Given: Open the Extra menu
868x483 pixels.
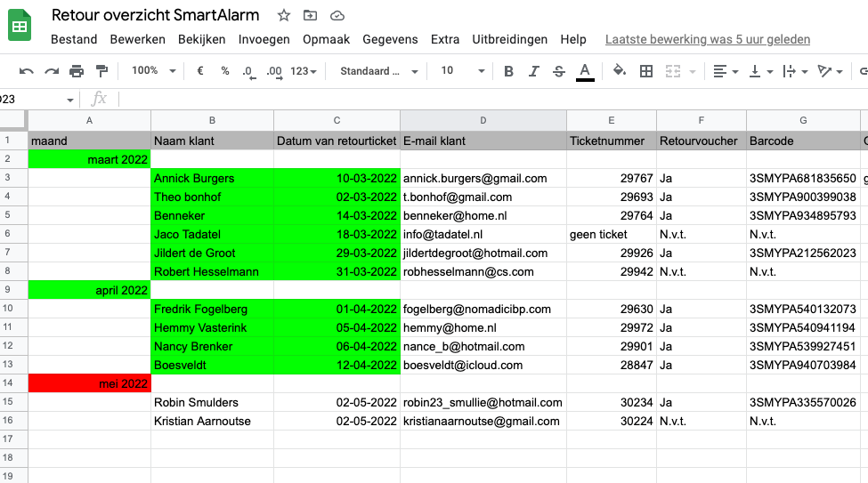Looking at the screenshot, I should pyautogui.click(x=445, y=39).
